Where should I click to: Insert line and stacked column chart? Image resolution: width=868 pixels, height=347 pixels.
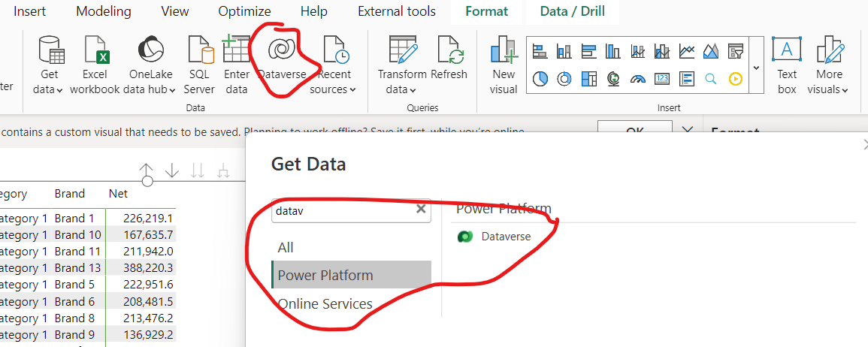[x=638, y=52]
